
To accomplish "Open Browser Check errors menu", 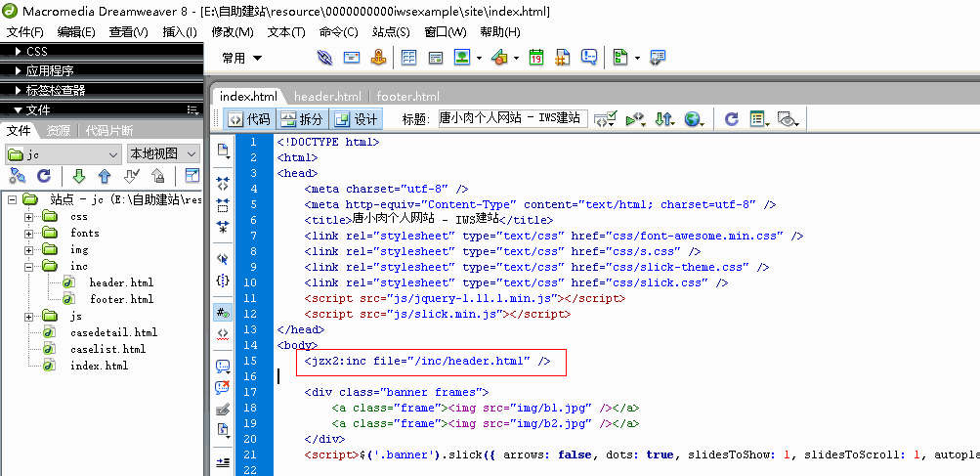I will pos(605,119).
